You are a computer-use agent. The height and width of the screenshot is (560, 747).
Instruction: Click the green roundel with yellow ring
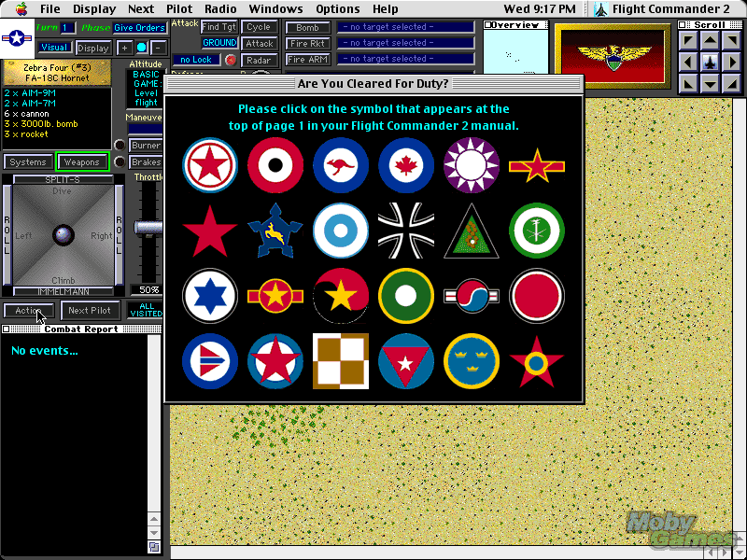click(x=406, y=296)
